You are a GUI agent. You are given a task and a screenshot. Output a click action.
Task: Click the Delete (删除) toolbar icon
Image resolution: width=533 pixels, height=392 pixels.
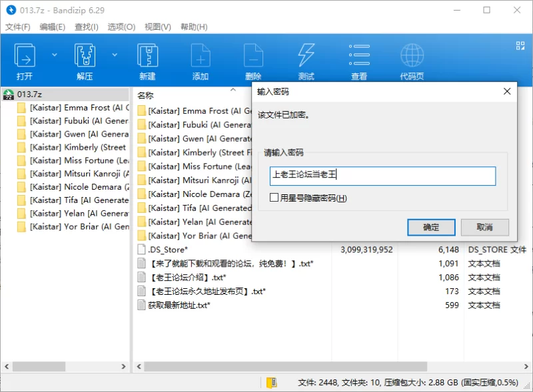tap(253, 55)
